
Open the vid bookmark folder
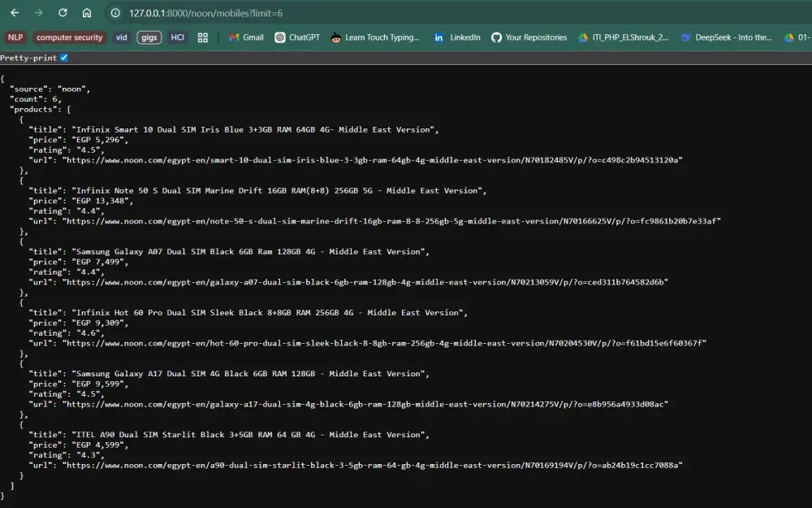tap(122, 37)
